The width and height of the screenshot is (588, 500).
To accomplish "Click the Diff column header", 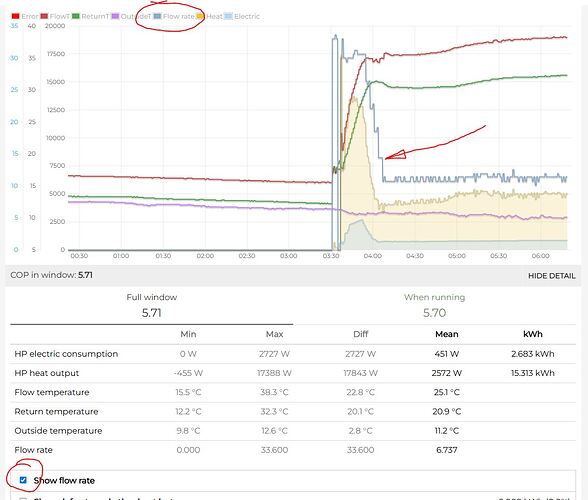I will 361,334.
